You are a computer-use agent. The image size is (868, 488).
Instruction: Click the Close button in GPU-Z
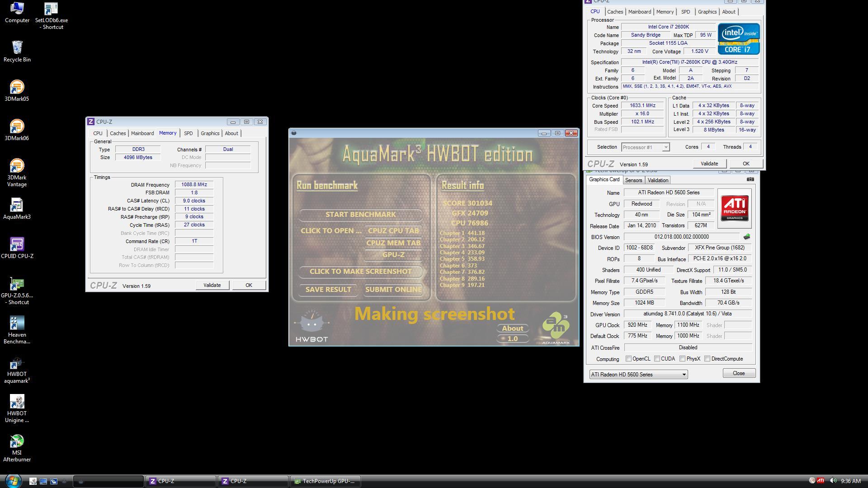(x=739, y=373)
